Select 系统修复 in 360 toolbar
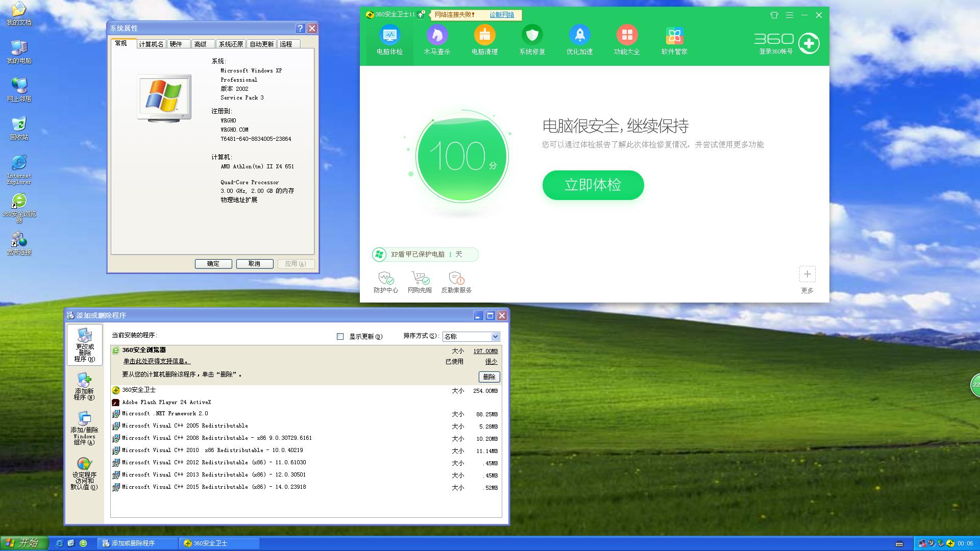 point(532,41)
